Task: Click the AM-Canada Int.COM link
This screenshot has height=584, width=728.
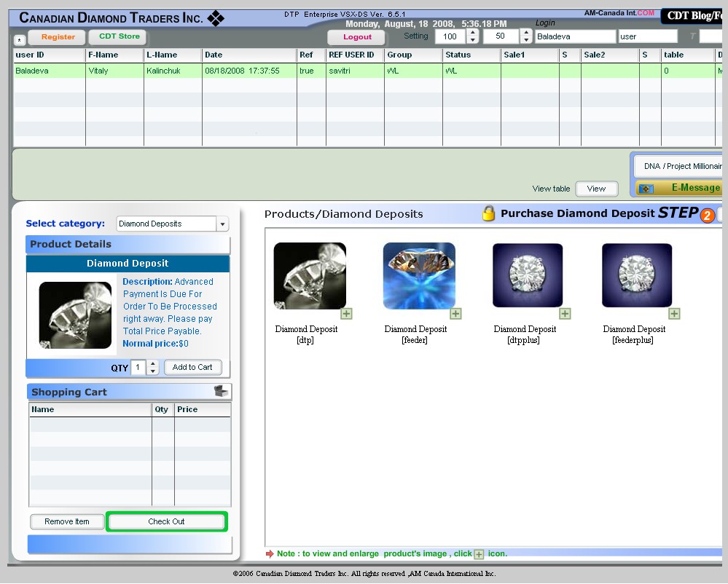Action: [619, 13]
